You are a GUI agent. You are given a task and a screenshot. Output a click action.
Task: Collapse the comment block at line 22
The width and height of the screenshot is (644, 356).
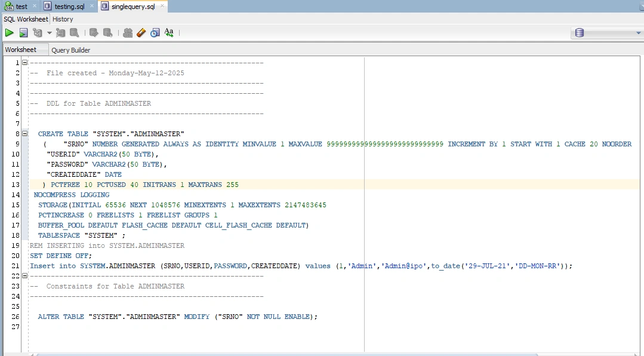pos(24,276)
